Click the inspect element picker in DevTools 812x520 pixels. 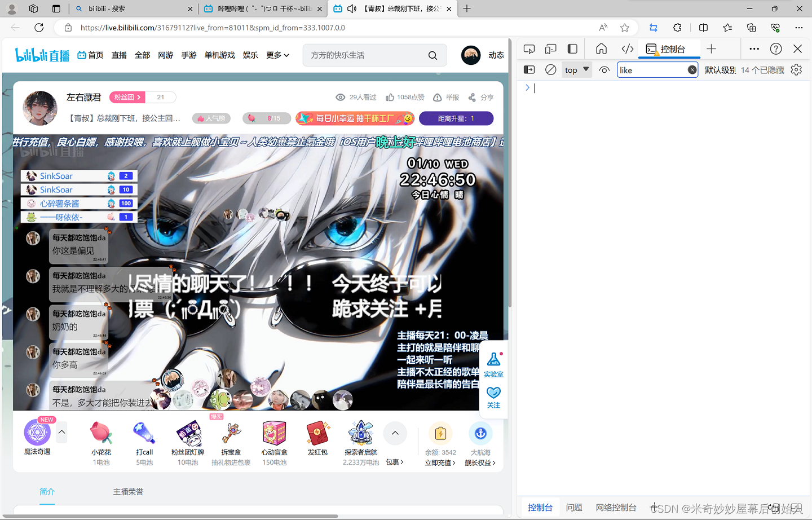point(529,49)
